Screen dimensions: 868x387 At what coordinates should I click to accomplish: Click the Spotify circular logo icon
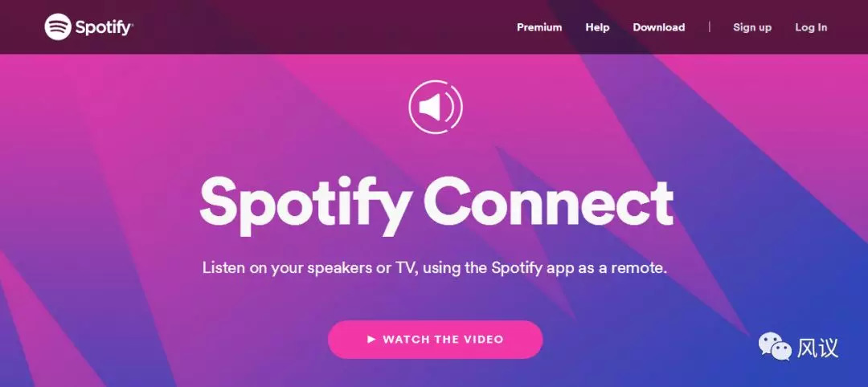click(58, 26)
